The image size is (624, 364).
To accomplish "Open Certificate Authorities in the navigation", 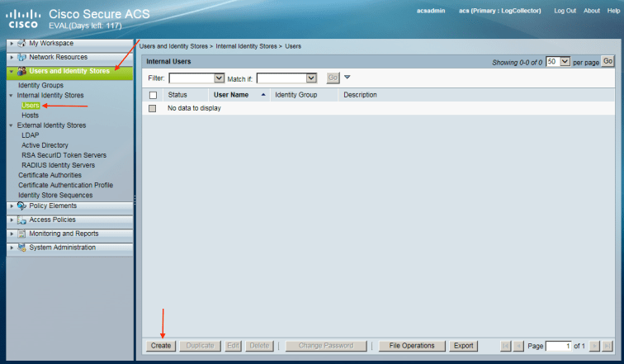I will point(50,175).
